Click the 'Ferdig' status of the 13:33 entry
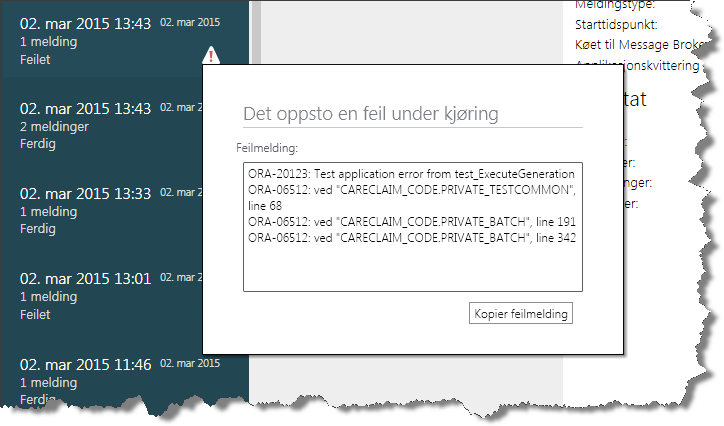 pos(36,229)
